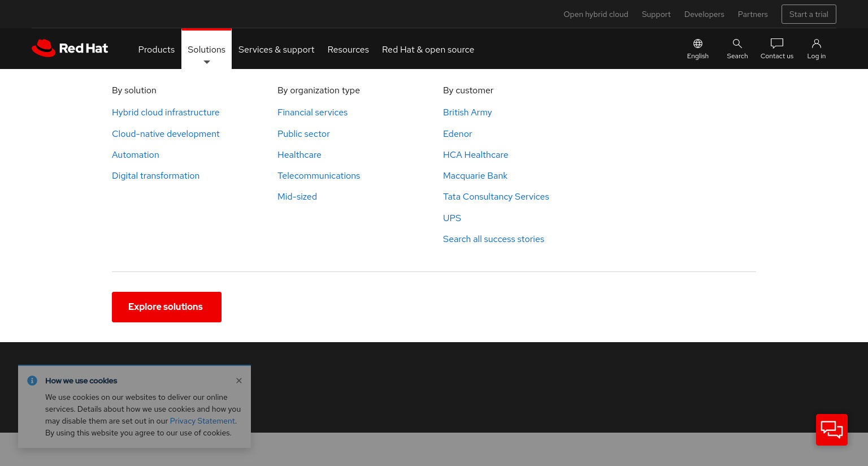Screen dimensions: 868x466
Task: Open the Red Hat & open source menu
Action: [x=428, y=50]
